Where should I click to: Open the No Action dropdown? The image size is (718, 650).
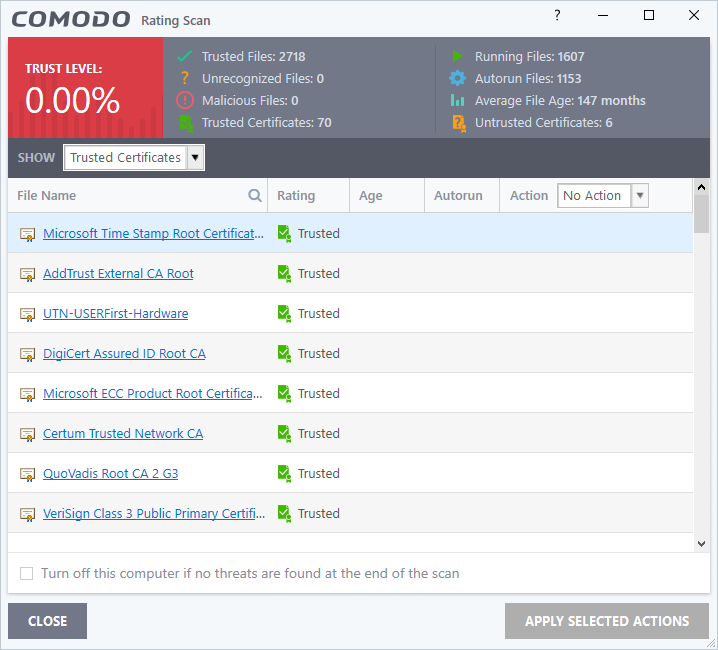click(x=603, y=196)
